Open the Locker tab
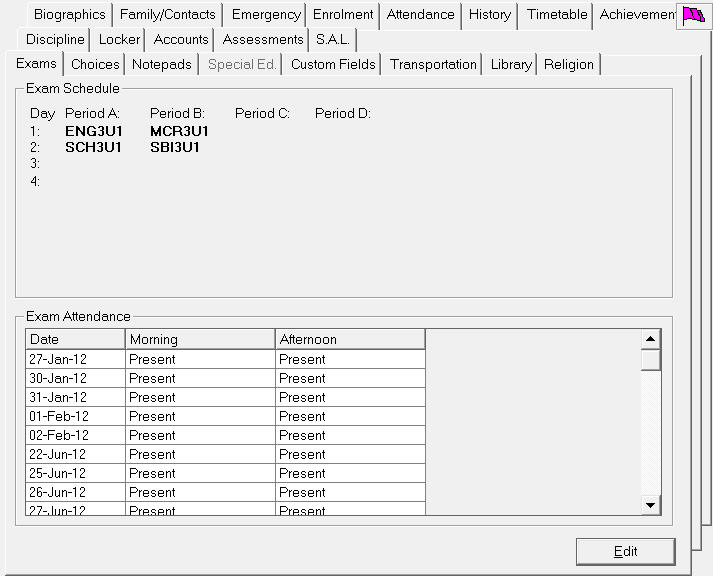The width and height of the screenshot is (713, 576). pos(119,40)
